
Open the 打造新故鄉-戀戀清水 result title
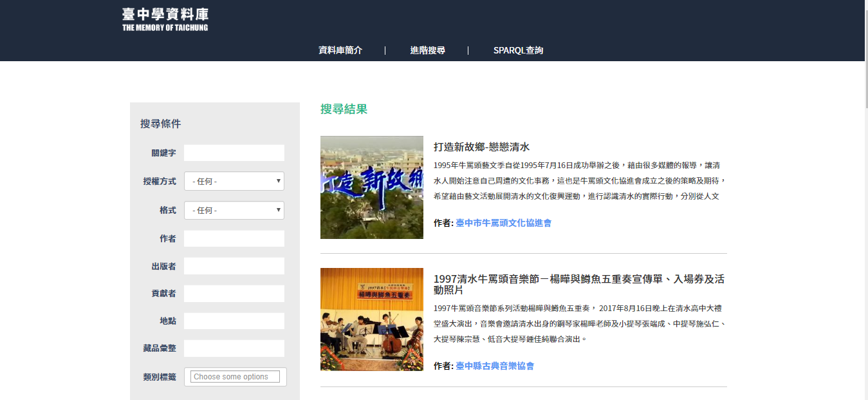point(481,147)
